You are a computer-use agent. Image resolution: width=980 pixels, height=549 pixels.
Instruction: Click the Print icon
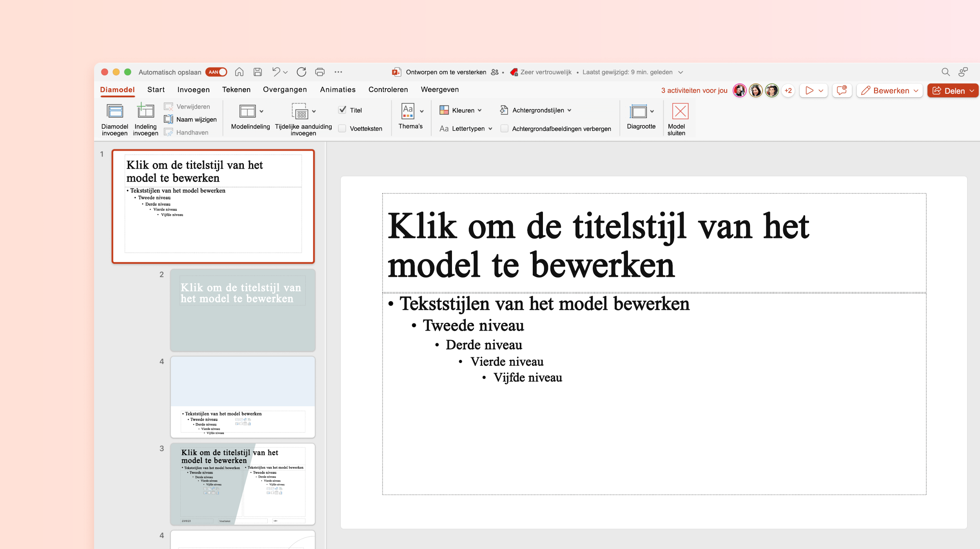pyautogui.click(x=320, y=72)
